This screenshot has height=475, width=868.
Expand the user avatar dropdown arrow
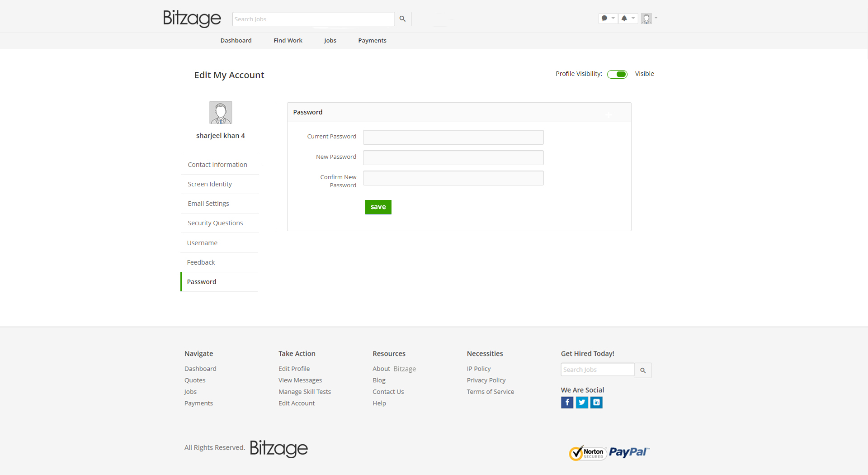pyautogui.click(x=656, y=18)
